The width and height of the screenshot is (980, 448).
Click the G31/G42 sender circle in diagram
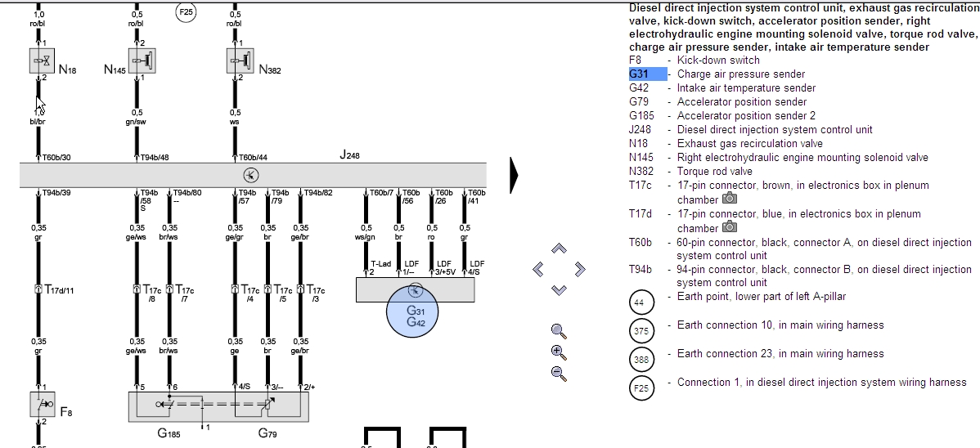pos(416,315)
